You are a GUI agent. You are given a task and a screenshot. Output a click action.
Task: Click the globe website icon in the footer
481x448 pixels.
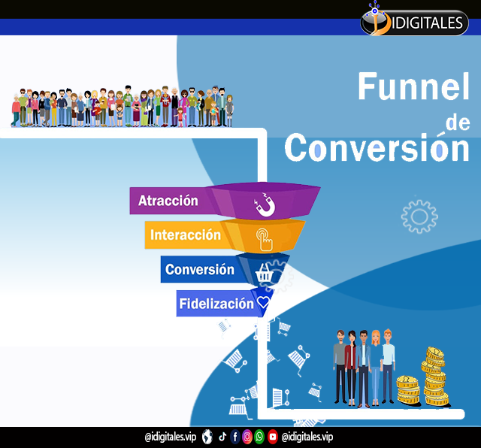pos(205,437)
